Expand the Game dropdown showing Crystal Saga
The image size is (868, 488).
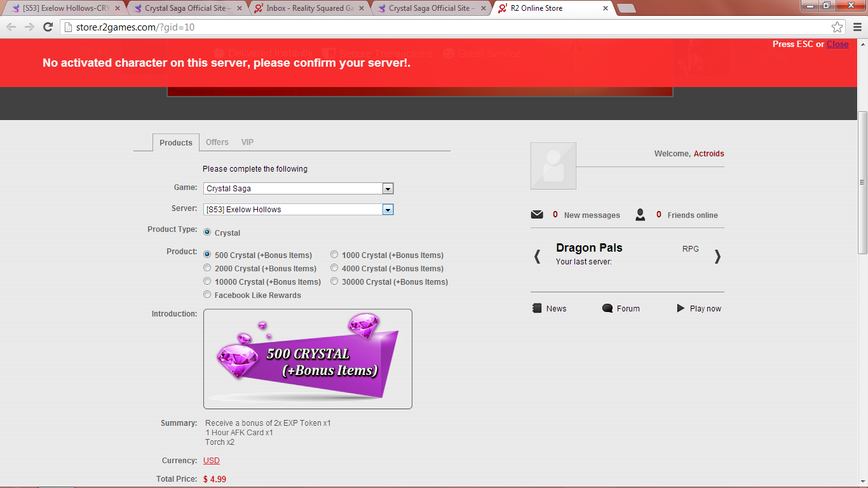[388, 189]
